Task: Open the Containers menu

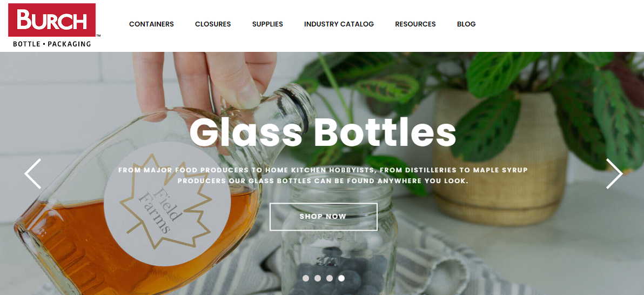Action: [x=152, y=24]
